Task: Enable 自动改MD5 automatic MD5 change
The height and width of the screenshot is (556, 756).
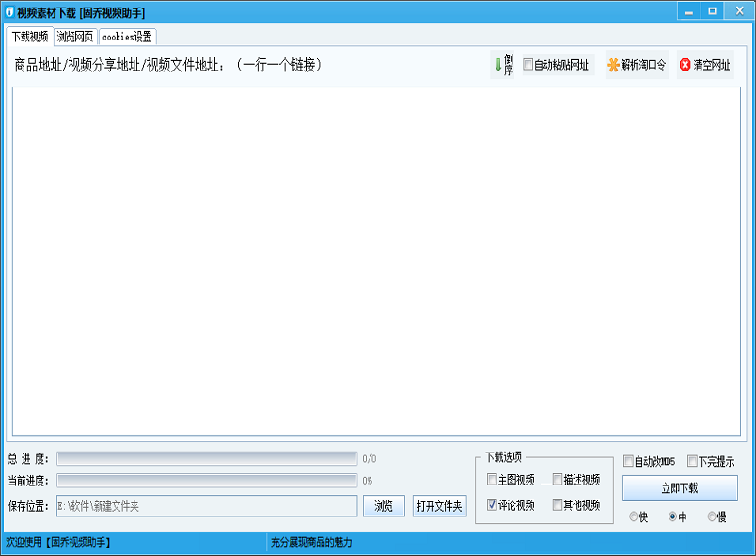Action: pyautogui.click(x=628, y=461)
